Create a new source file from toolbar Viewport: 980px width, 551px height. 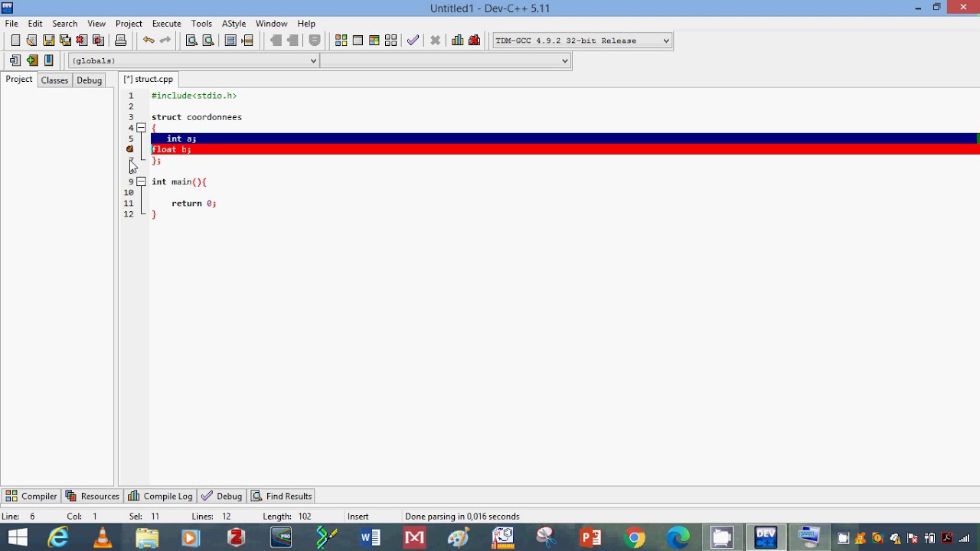click(x=15, y=41)
